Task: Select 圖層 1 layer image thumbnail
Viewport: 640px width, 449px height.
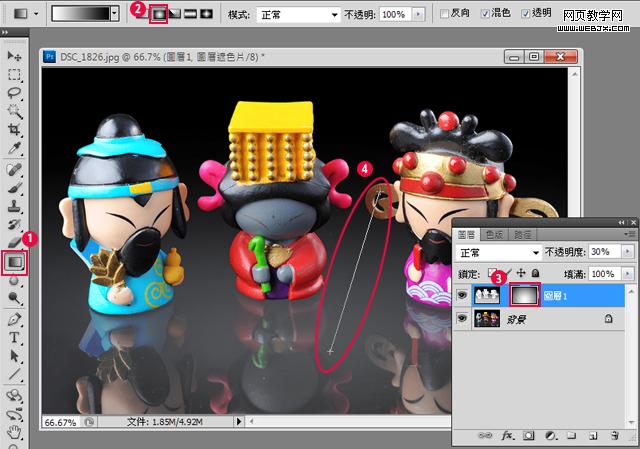Action: (487, 295)
